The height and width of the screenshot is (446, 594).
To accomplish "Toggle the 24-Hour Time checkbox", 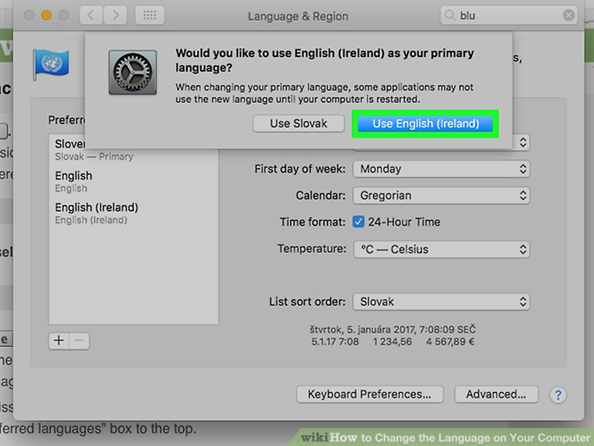I will 358,222.
